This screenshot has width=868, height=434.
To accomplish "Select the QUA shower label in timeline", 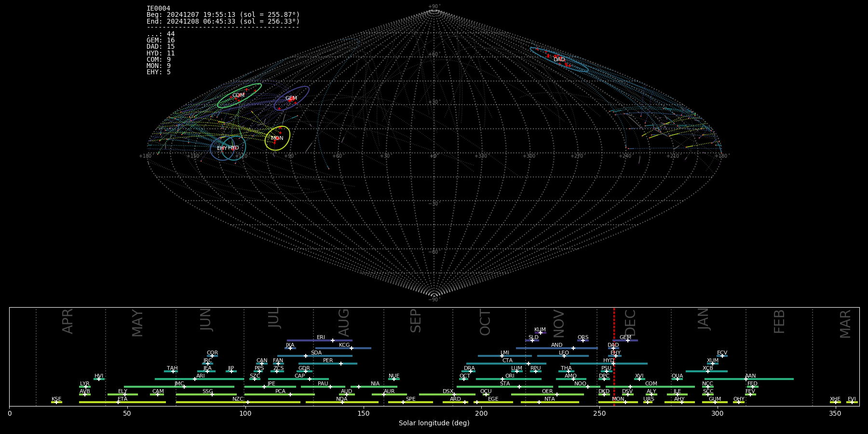I will pyautogui.click(x=677, y=376).
